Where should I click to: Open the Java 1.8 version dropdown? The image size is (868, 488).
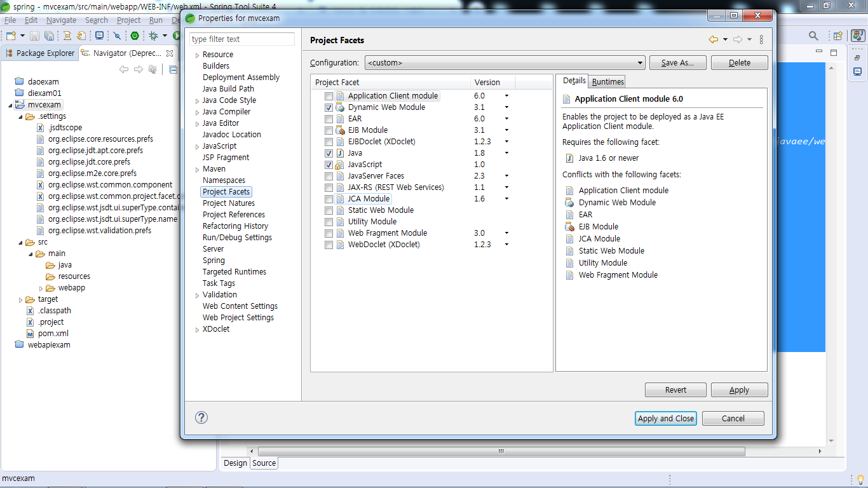click(506, 153)
